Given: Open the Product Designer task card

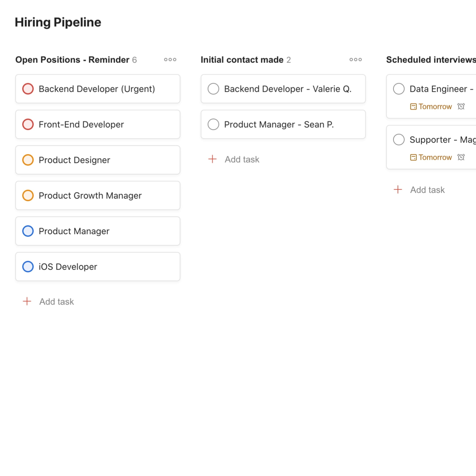Looking at the screenshot, I should (x=98, y=160).
